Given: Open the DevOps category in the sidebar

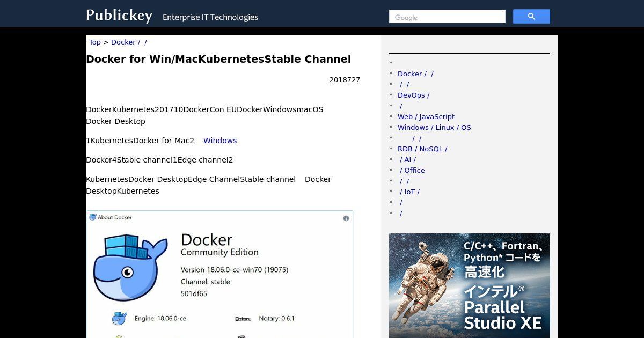Looking at the screenshot, I should tap(413, 95).
